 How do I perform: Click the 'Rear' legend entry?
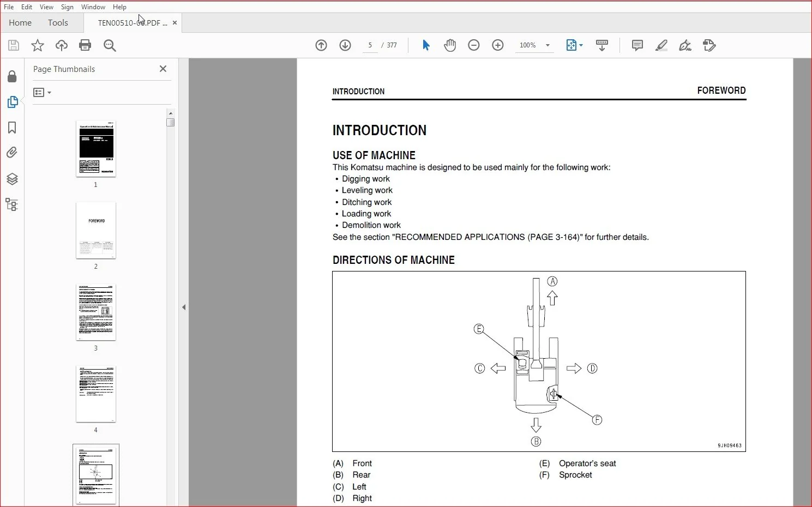[x=362, y=475]
